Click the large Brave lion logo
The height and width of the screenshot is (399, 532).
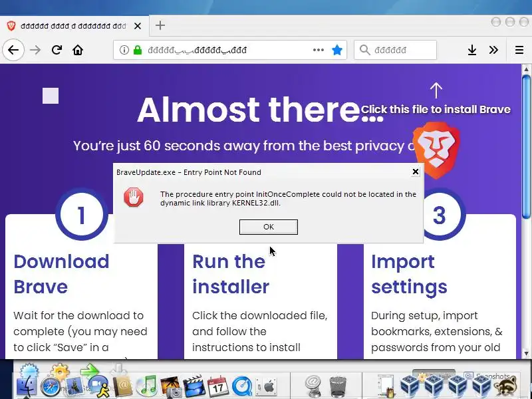coord(436,150)
